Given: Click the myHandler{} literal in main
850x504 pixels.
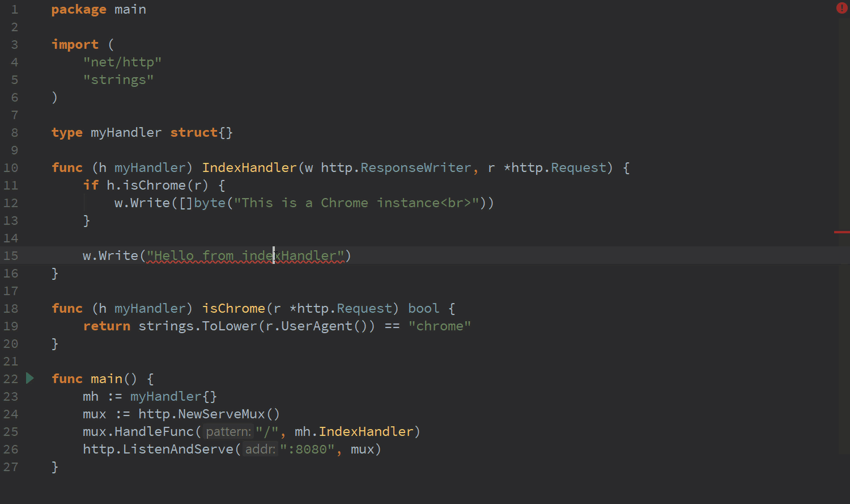Looking at the screenshot, I should point(173,396).
